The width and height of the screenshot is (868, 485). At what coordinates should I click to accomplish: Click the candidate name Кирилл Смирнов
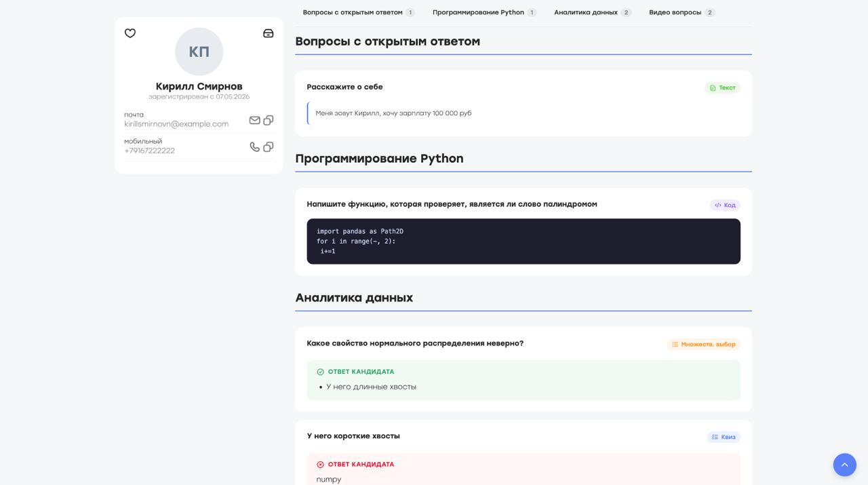tap(199, 86)
